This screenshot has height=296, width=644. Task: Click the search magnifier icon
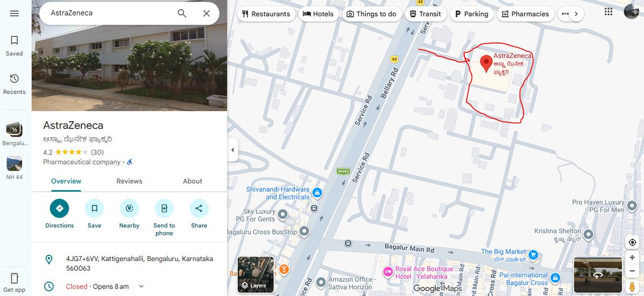tap(182, 13)
